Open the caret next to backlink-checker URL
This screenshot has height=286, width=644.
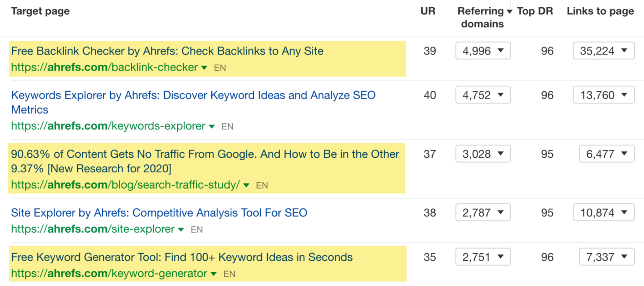tap(204, 67)
